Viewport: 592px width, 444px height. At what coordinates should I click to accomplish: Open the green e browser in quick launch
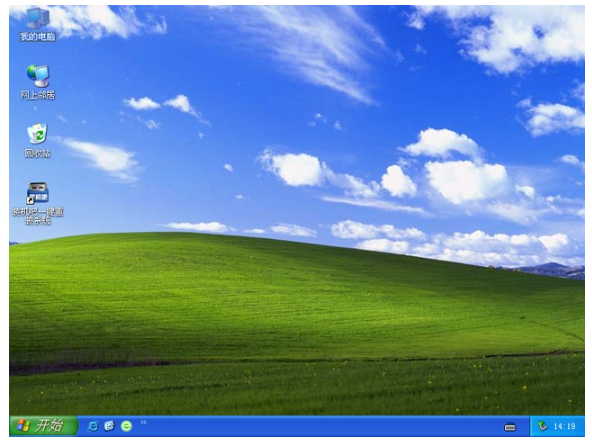(126, 426)
